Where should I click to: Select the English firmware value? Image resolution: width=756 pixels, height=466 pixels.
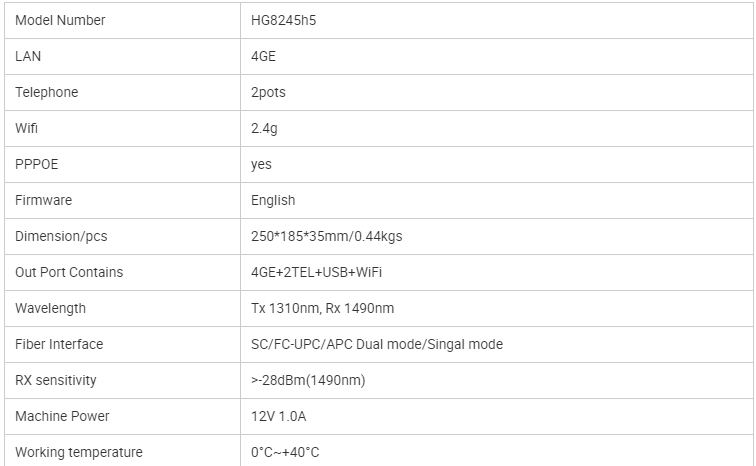pyautogui.click(x=273, y=200)
